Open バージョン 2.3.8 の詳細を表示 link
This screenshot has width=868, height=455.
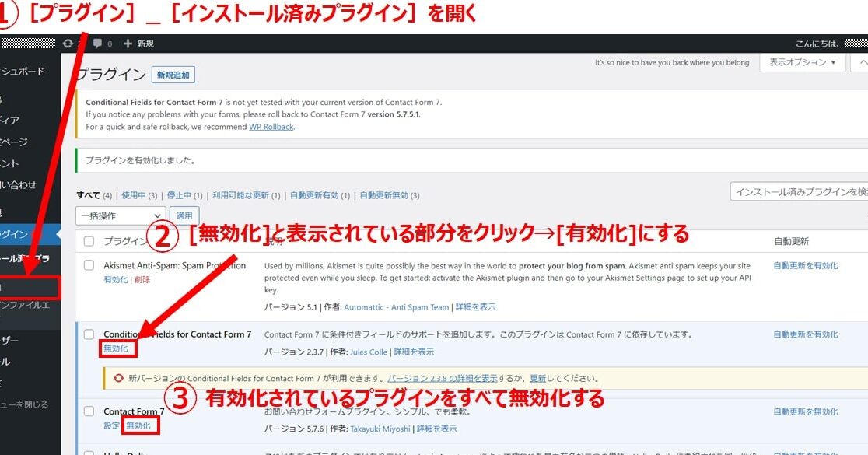pyautogui.click(x=443, y=378)
